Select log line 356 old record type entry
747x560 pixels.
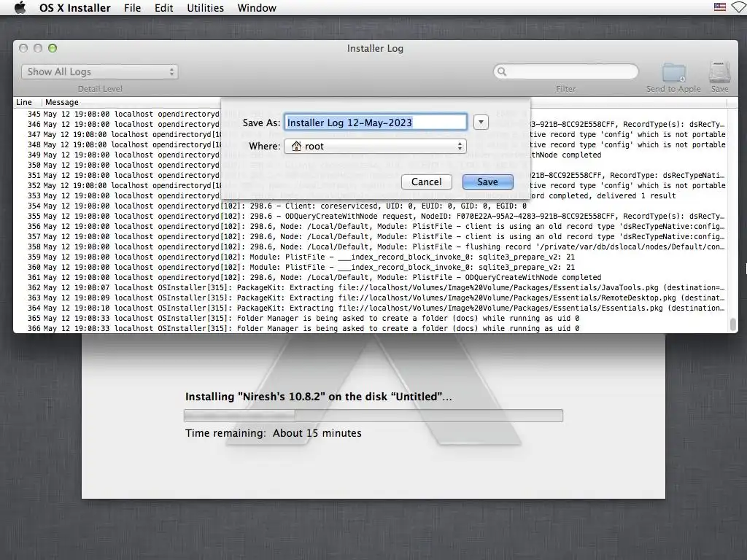(369, 227)
